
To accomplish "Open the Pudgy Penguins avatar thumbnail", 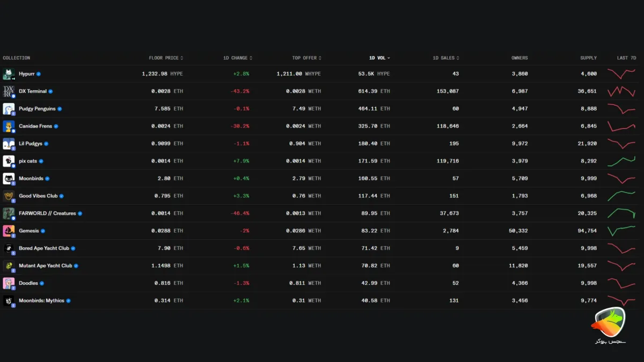I will [x=9, y=109].
